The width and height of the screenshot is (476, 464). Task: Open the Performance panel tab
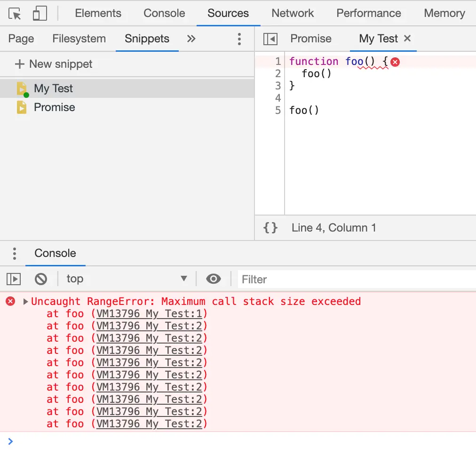click(x=369, y=13)
